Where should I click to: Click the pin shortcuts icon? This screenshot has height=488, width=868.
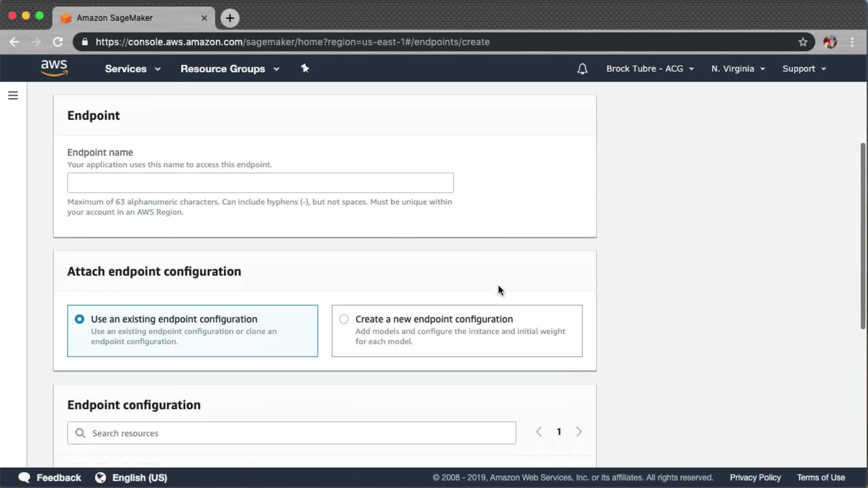click(305, 68)
